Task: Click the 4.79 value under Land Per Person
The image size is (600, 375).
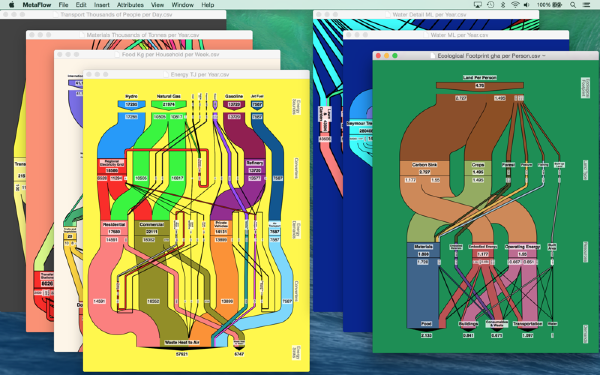Action: click(479, 86)
